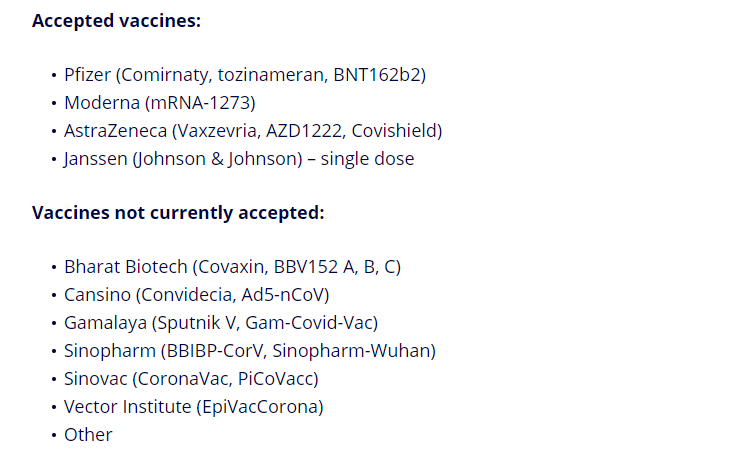Screen dimensions: 729x457
Task: Click the Gamalaya (Sputnik V) item
Action: (221, 323)
